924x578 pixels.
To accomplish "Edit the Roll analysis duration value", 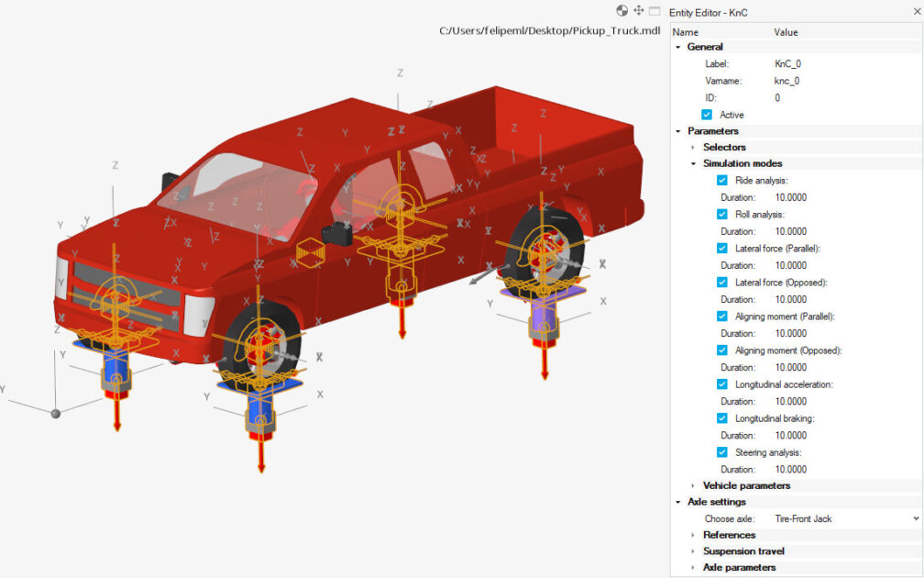I will 791,231.
